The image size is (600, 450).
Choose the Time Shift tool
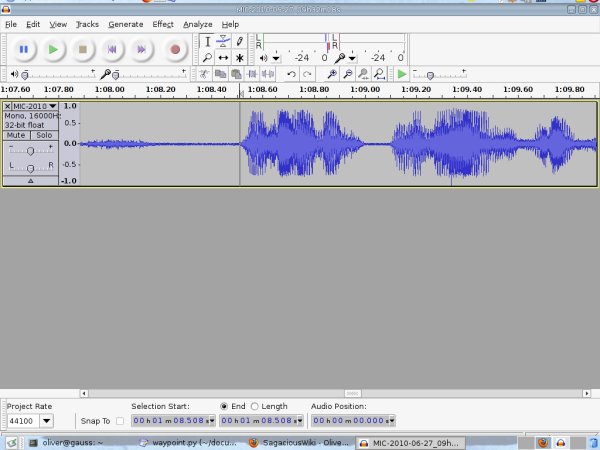point(223,58)
